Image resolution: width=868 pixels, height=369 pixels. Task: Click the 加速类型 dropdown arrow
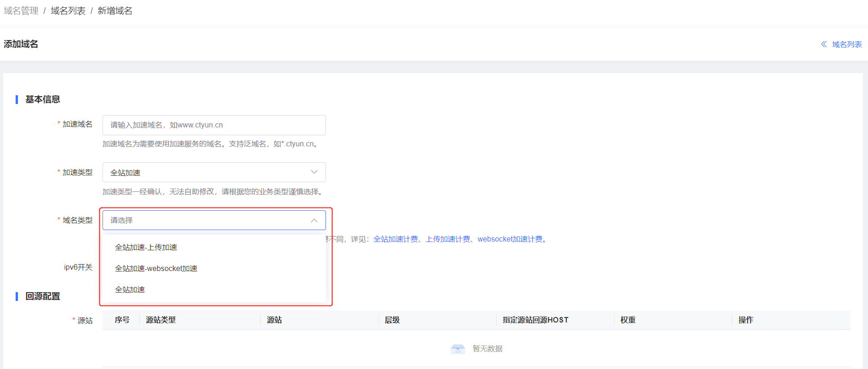pyautogui.click(x=314, y=172)
